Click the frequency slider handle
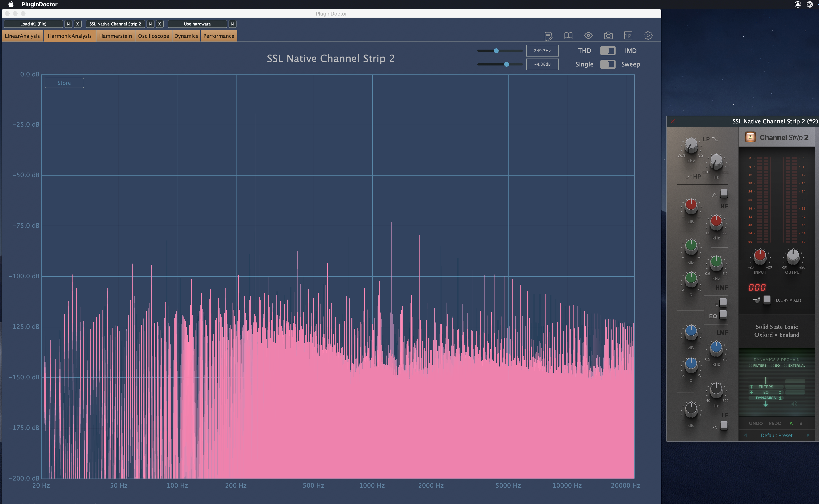The width and height of the screenshot is (819, 504). click(496, 51)
